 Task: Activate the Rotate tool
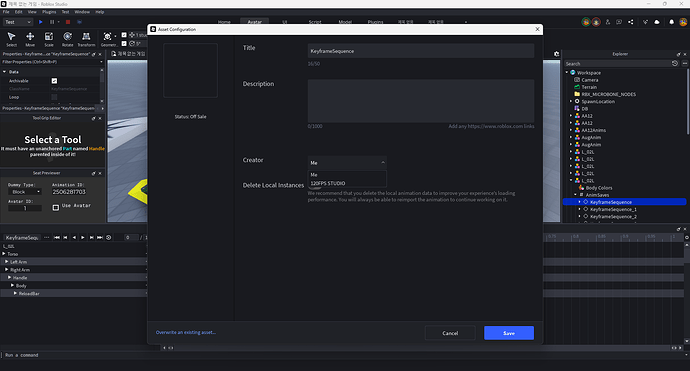(x=67, y=39)
